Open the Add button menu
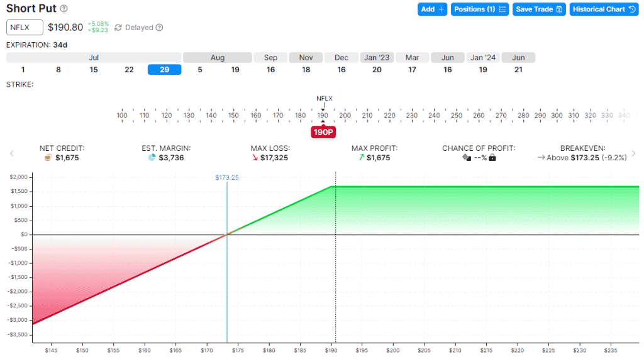 [x=433, y=9]
